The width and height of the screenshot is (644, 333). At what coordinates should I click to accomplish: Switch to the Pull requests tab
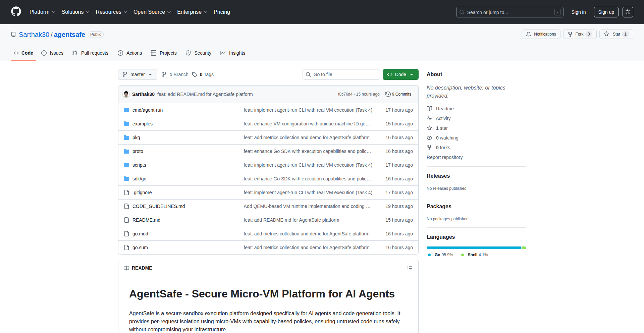click(90, 53)
